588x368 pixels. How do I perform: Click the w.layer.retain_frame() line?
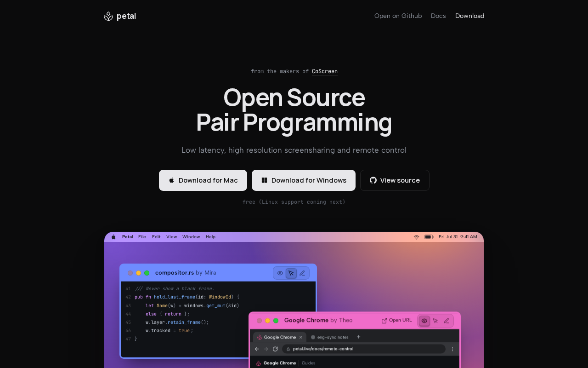click(x=177, y=322)
